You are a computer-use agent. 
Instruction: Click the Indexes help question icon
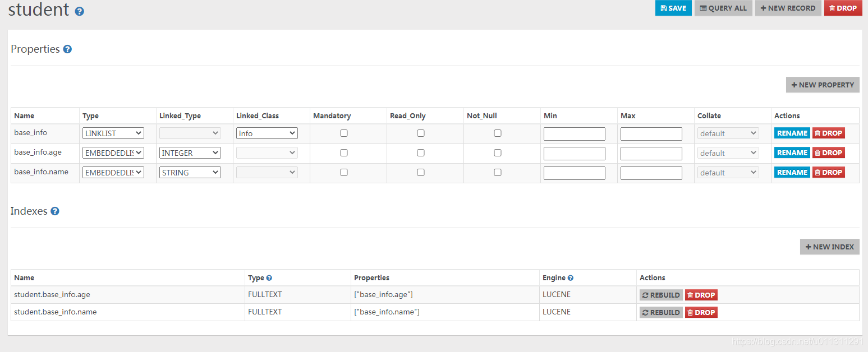(x=55, y=211)
